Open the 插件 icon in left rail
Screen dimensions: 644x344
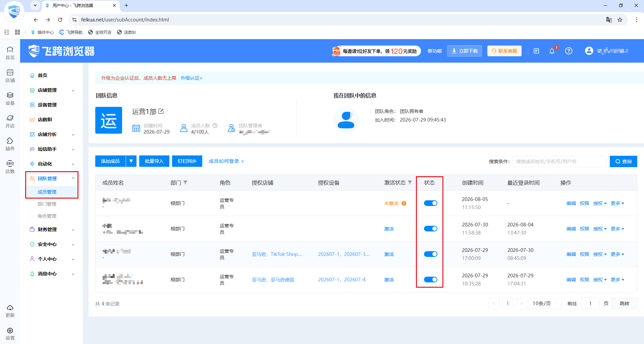[10, 144]
